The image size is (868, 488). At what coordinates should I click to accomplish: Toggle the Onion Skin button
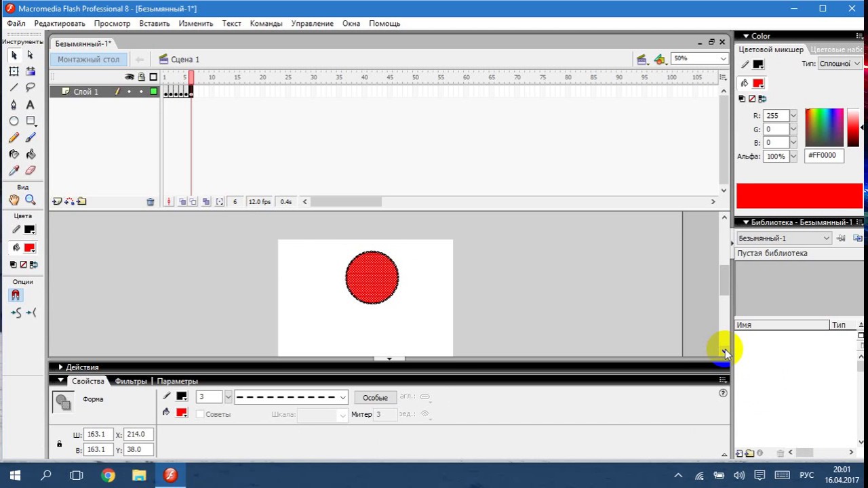(182, 202)
